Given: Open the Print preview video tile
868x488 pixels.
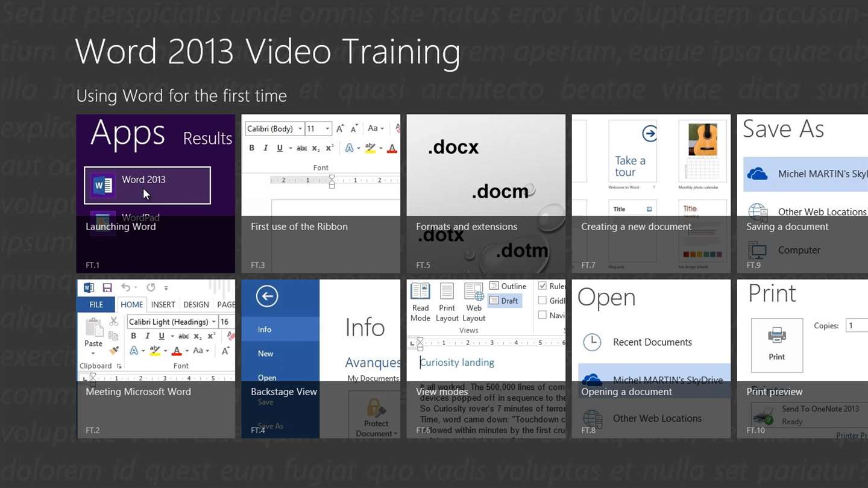Looking at the screenshot, I should point(802,358).
